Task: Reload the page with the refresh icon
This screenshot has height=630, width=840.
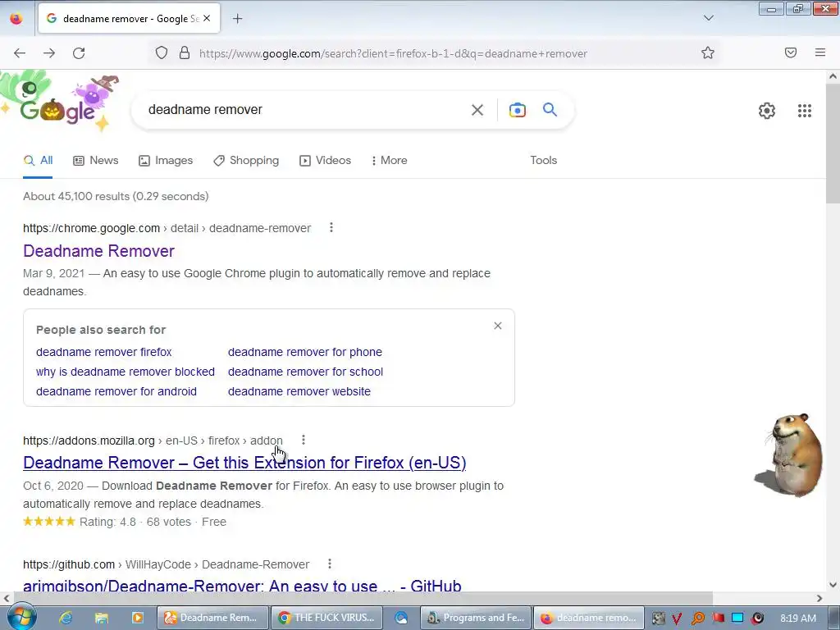Action: (79, 53)
